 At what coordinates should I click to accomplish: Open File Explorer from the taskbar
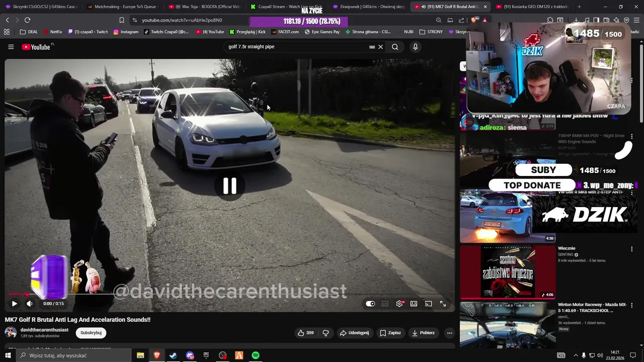[140, 355]
